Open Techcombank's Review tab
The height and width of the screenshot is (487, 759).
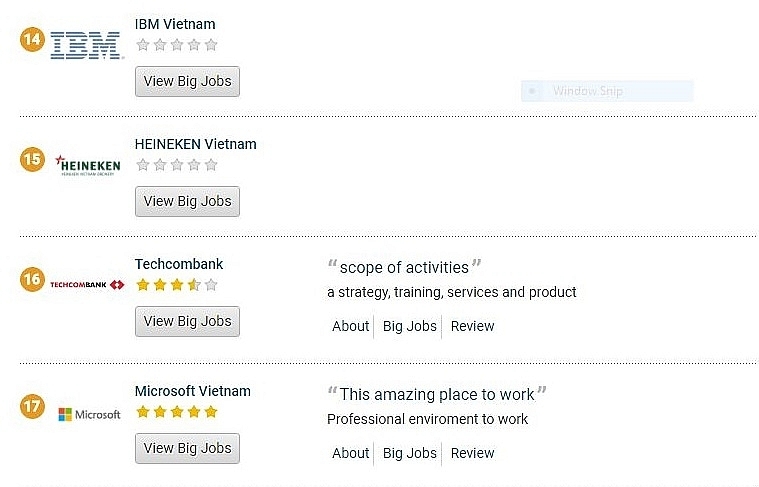[x=472, y=326]
